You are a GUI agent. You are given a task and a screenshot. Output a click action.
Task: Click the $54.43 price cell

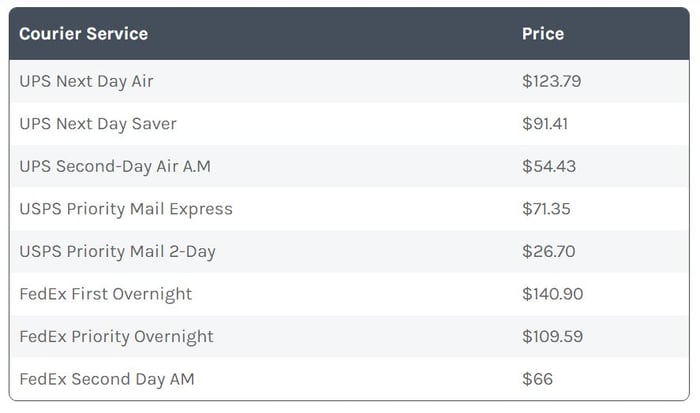click(x=549, y=167)
